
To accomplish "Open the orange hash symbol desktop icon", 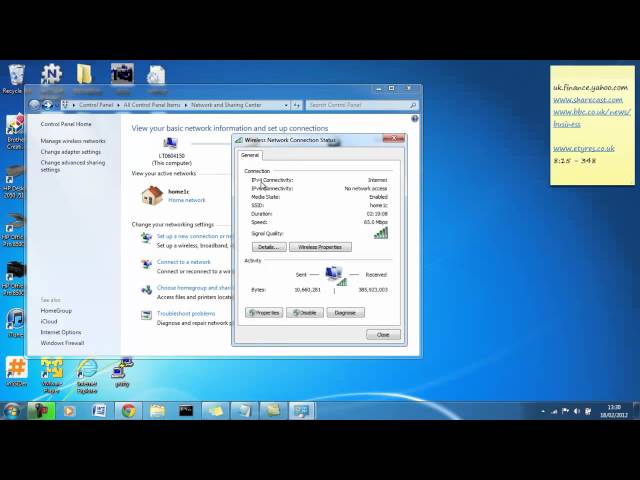I will tap(16, 367).
